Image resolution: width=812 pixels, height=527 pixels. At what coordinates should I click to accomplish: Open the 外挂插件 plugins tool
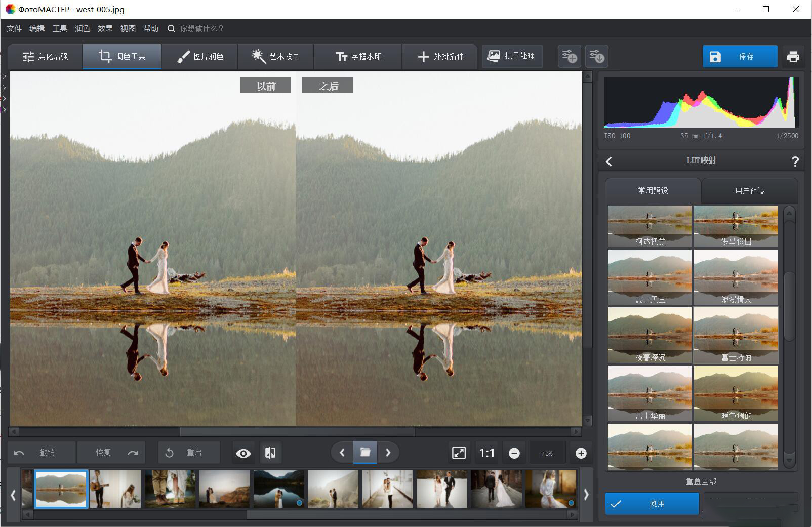tap(440, 56)
